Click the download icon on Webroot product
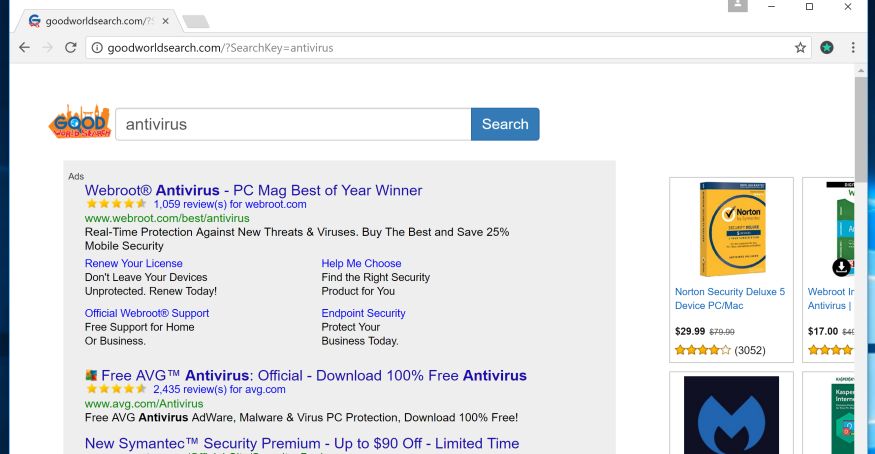The height and width of the screenshot is (454, 875). 841,267
